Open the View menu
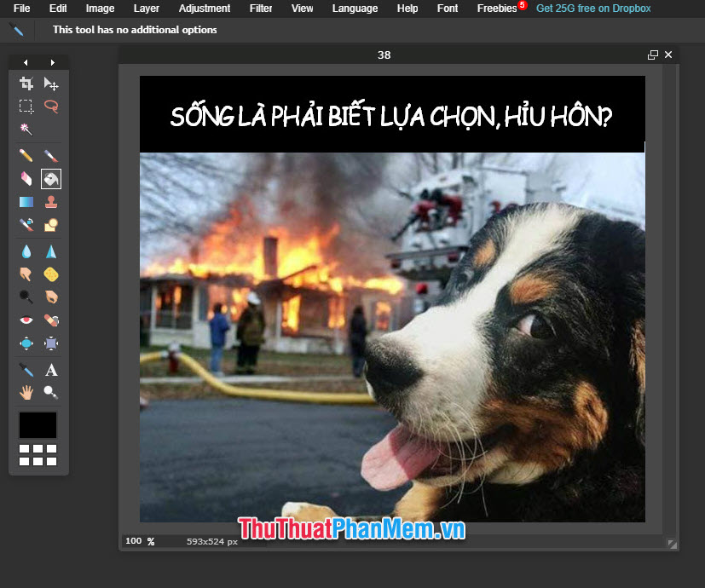 pyautogui.click(x=302, y=8)
